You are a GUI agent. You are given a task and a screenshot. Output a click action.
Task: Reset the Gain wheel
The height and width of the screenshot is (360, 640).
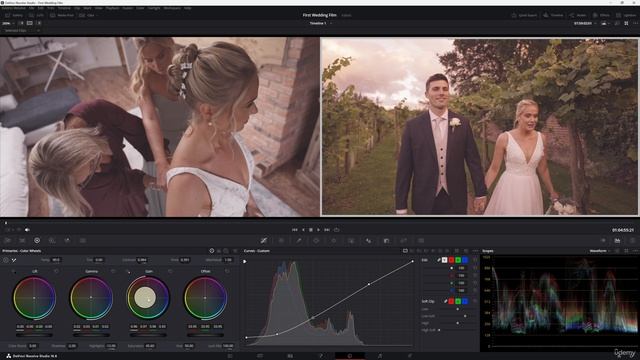(x=170, y=271)
